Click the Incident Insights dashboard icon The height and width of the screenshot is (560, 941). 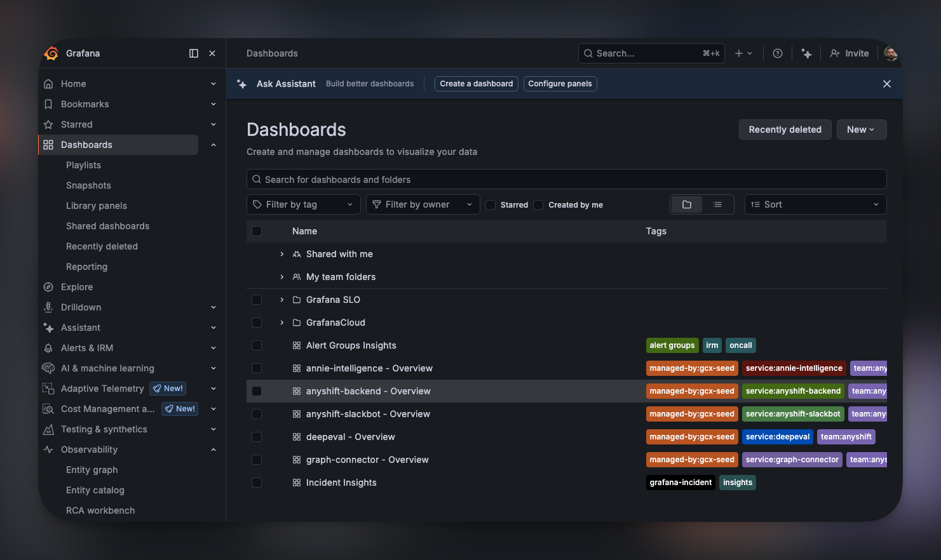pos(297,483)
